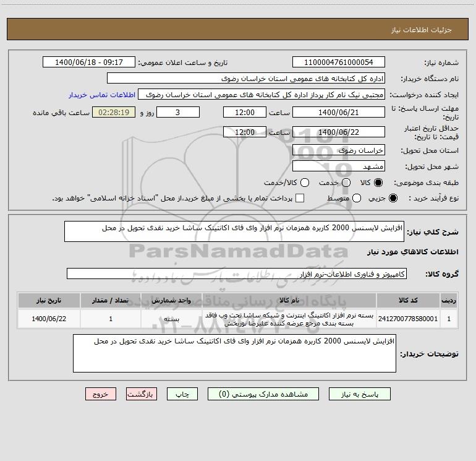Click the request creator name field
The height and width of the screenshot is (461, 476).
coord(261,95)
